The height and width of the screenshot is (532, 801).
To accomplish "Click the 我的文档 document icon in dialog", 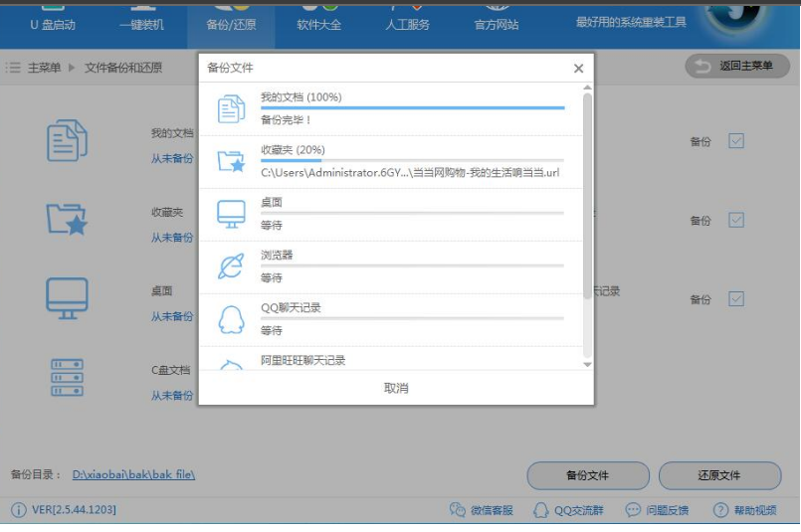I will coord(231,109).
